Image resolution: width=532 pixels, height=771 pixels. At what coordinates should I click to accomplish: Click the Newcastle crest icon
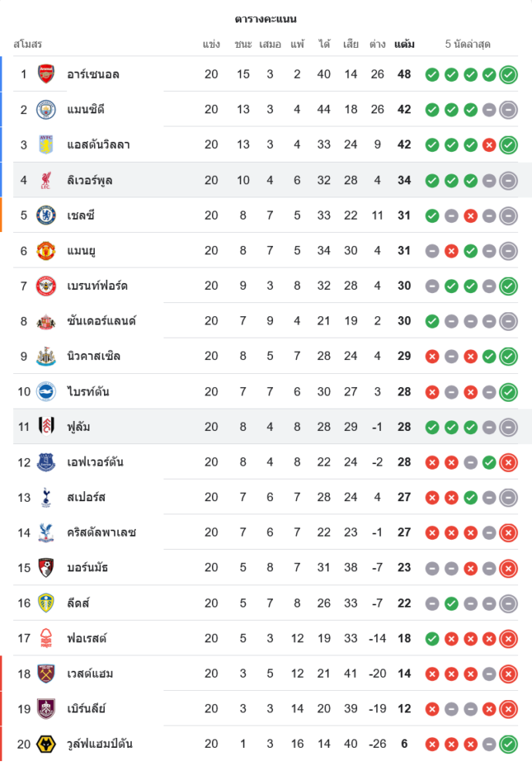click(x=46, y=356)
